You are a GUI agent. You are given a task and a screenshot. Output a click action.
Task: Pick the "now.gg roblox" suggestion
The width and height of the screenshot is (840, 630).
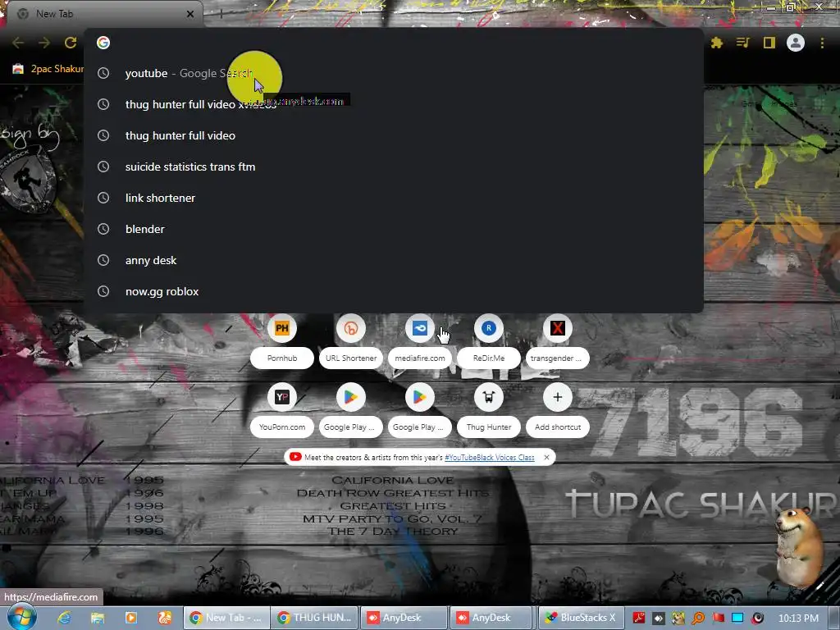coord(394,291)
